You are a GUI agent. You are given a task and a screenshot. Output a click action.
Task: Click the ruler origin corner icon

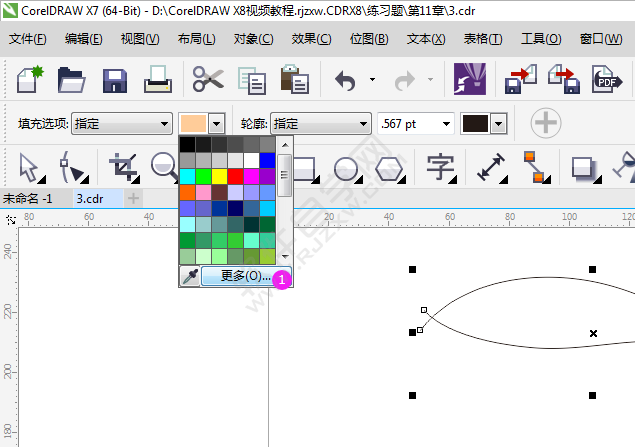[x=11, y=220]
